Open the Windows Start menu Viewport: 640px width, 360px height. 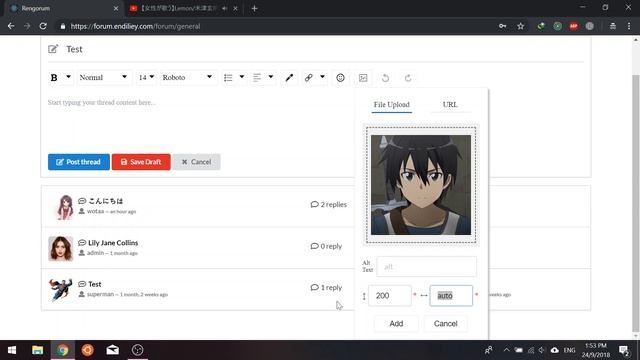pos(12,350)
